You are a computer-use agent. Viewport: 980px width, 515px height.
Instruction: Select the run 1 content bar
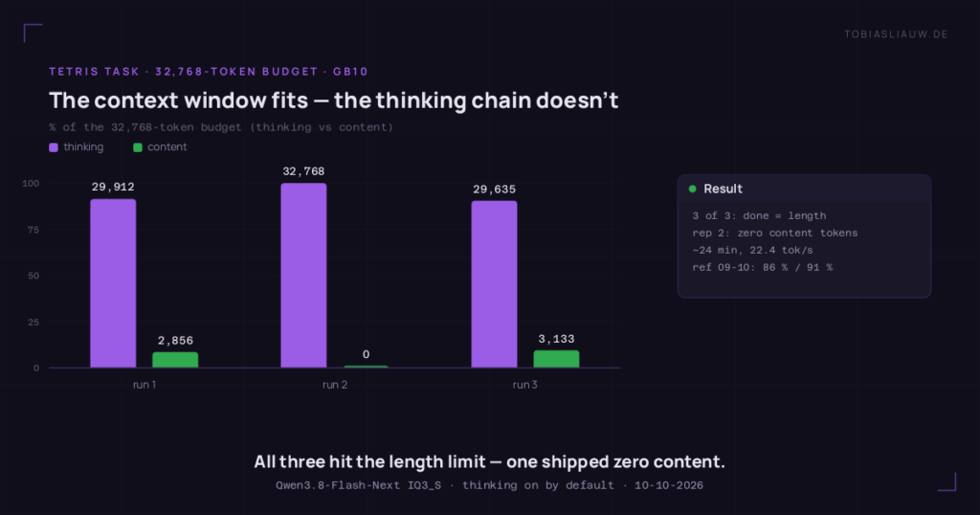175,359
